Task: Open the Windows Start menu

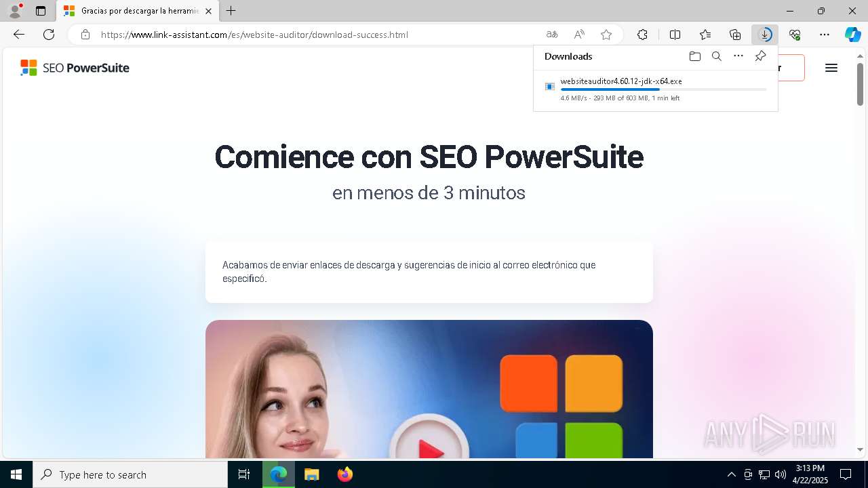Action: point(16,474)
